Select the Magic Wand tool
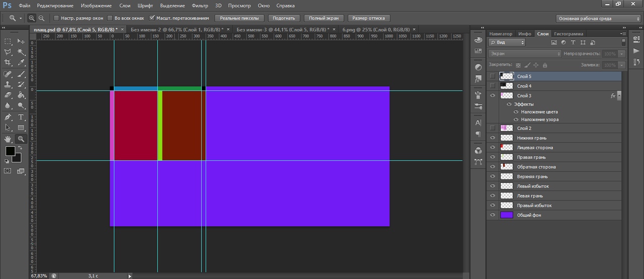This screenshot has width=644, height=279. coord(21,52)
